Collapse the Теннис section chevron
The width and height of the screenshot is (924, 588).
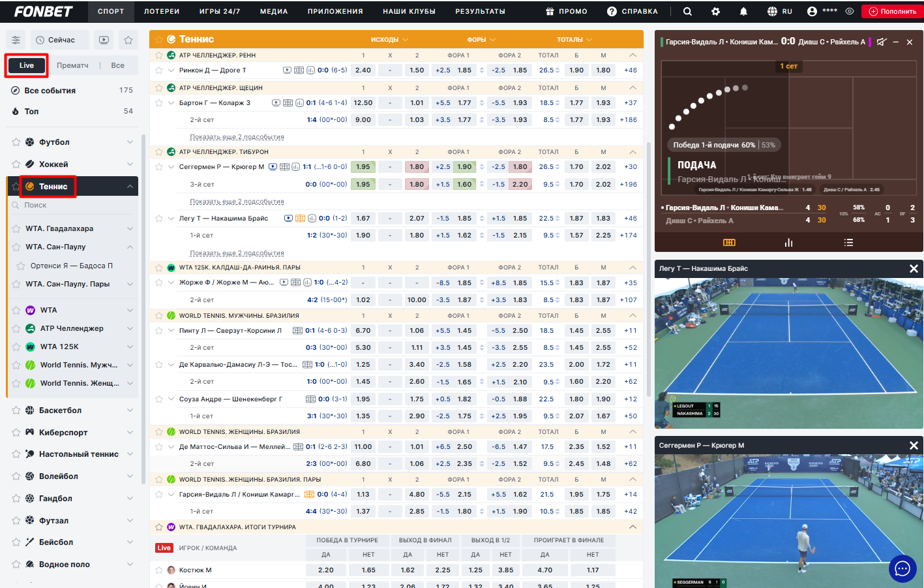click(x=130, y=187)
